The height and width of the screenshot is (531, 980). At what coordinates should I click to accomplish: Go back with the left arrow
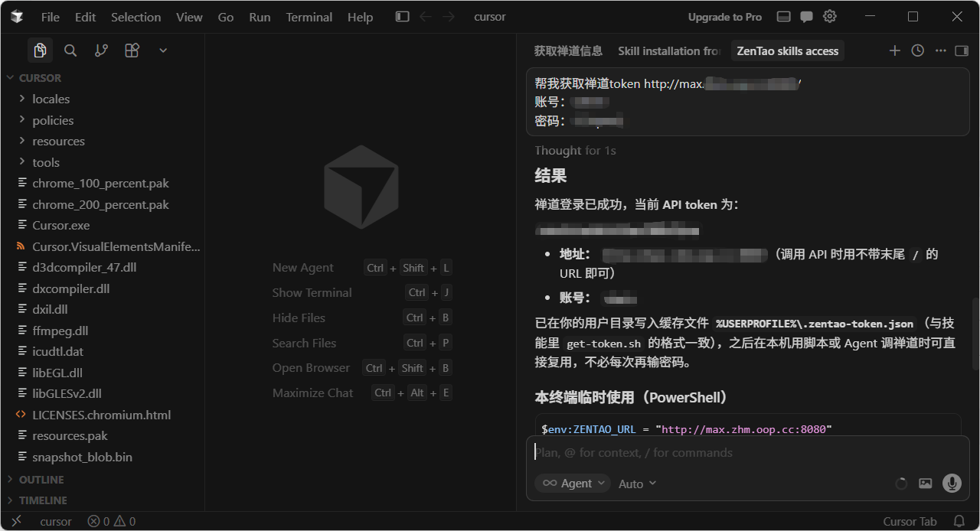(x=426, y=17)
